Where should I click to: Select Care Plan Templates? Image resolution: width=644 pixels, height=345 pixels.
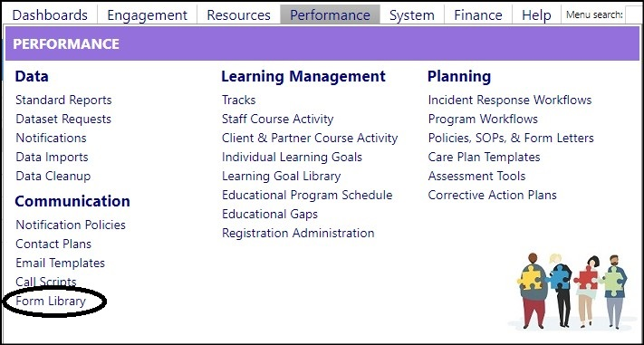point(484,157)
